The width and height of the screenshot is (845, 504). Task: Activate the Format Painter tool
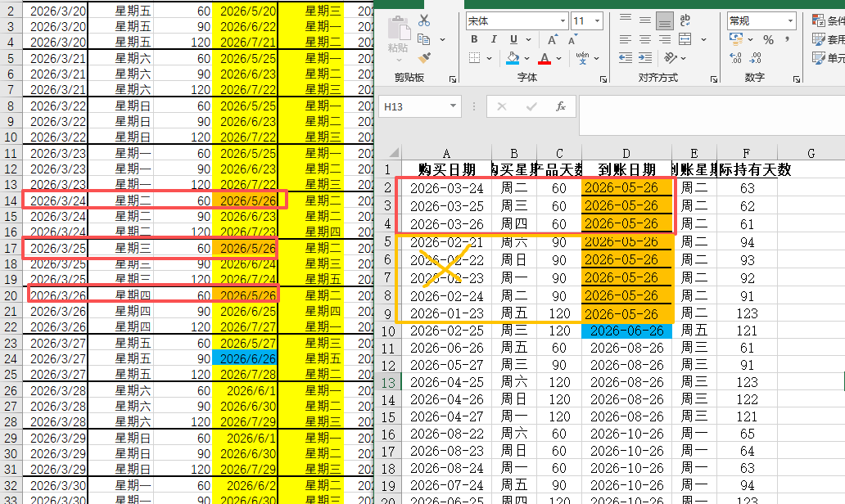pos(423,58)
